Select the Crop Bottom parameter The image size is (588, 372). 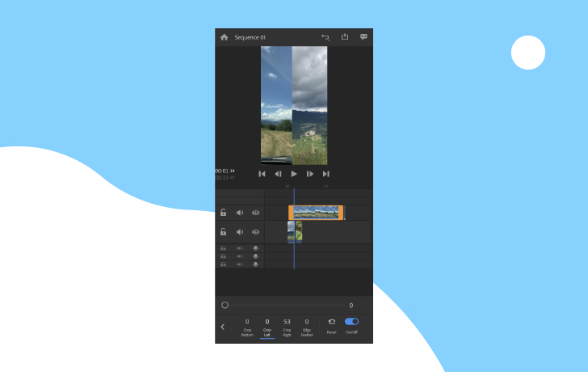[247, 328]
